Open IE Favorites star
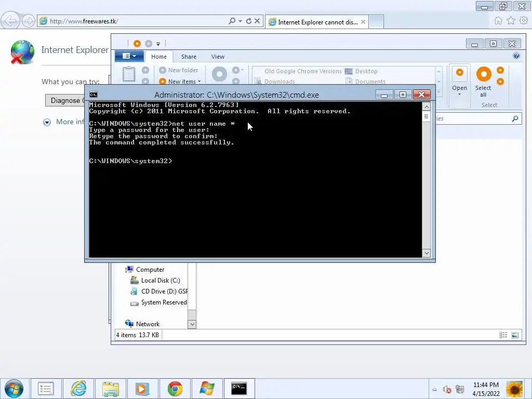 (511, 21)
